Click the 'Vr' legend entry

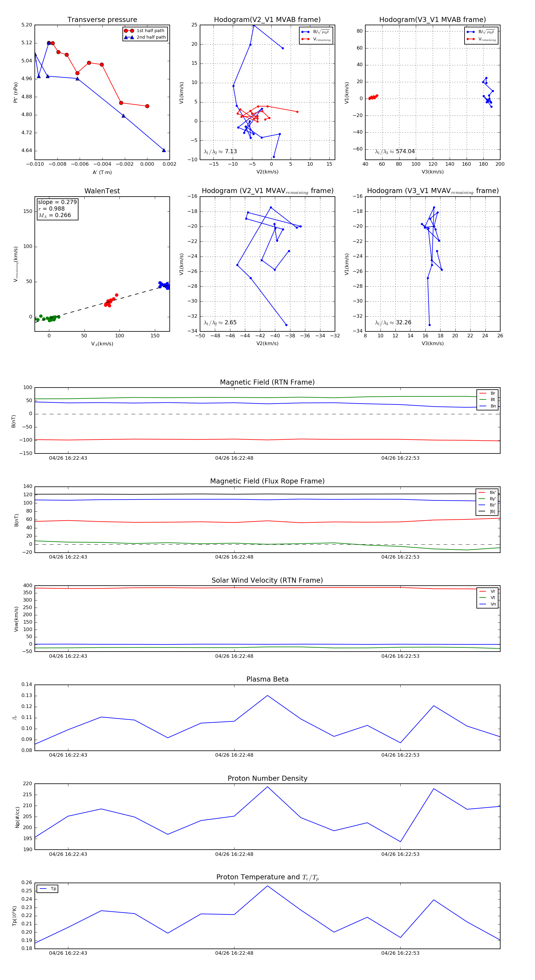[x=487, y=591]
